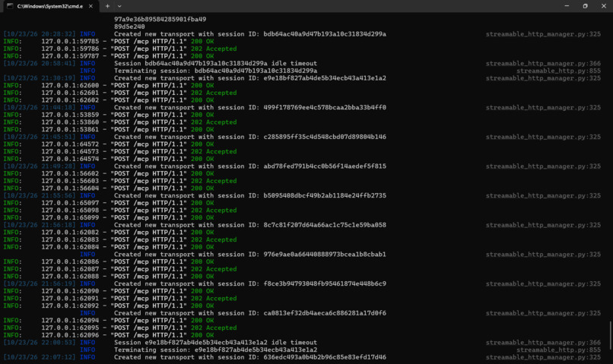Close the terminal window
This screenshot has height=364, width=613.
tap(604, 6)
